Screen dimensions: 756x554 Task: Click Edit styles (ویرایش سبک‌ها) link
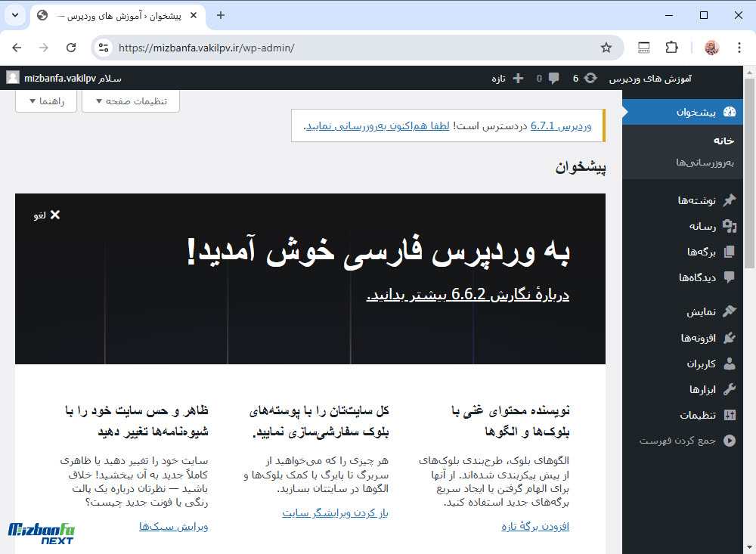tap(174, 526)
